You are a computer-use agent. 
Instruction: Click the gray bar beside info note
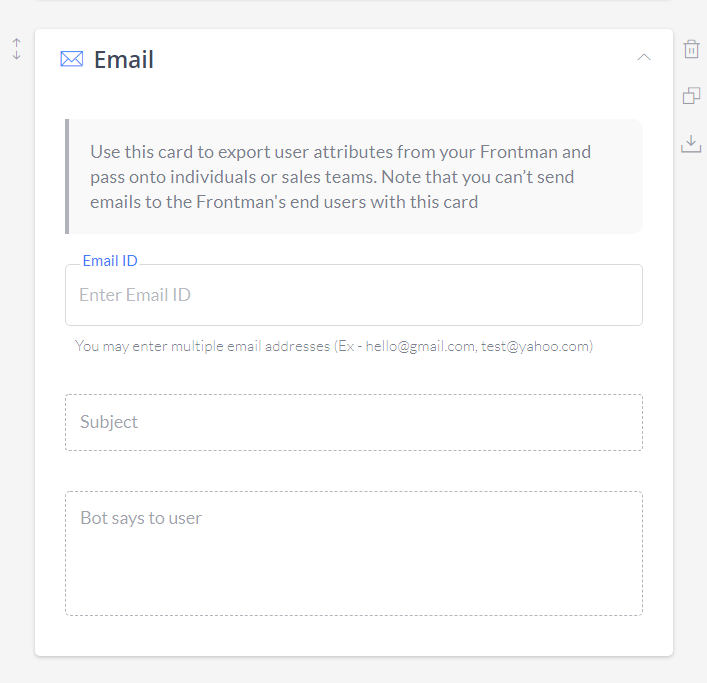(67, 176)
